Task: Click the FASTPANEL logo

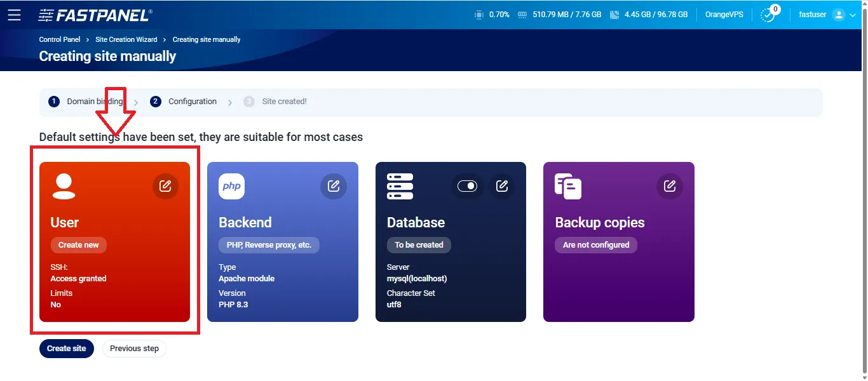Action: tap(95, 15)
